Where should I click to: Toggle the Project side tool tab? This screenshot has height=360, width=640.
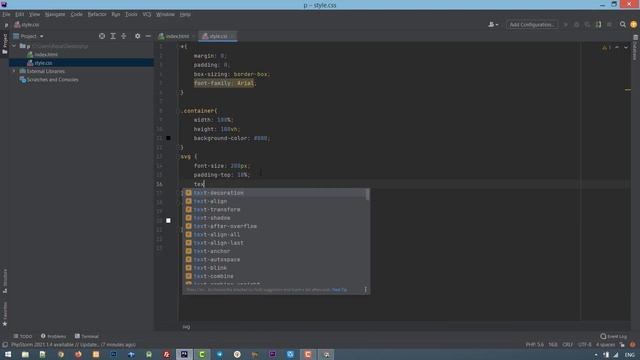point(4,43)
